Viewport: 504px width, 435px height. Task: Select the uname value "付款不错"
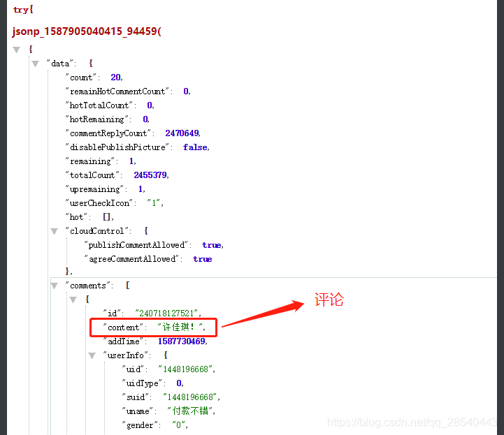(189, 411)
